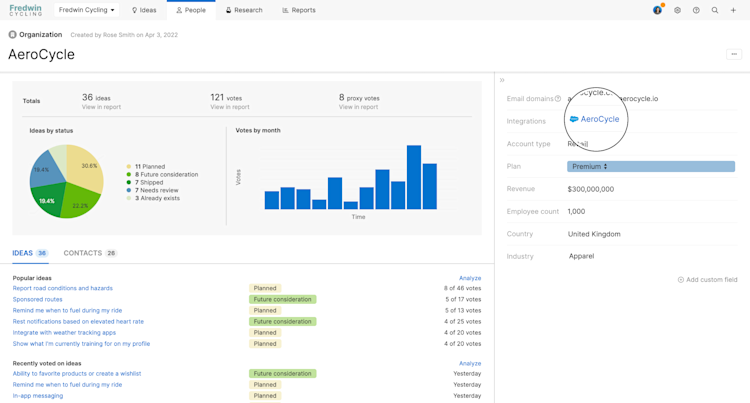Click the '121 votes' total
Image resolution: width=750 pixels, height=403 pixels.
pyautogui.click(x=226, y=98)
